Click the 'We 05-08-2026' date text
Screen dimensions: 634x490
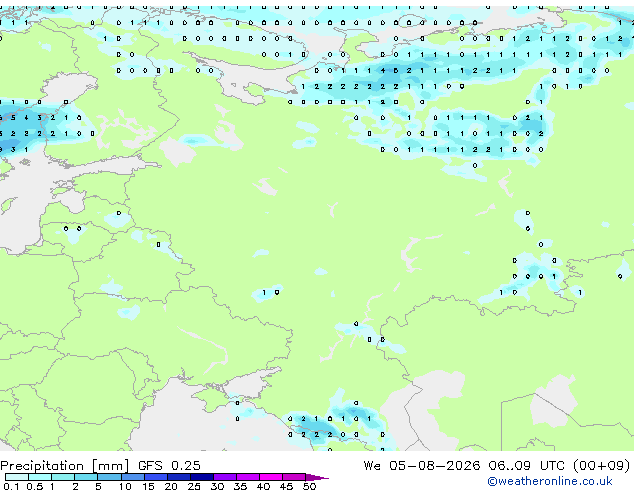421,466
